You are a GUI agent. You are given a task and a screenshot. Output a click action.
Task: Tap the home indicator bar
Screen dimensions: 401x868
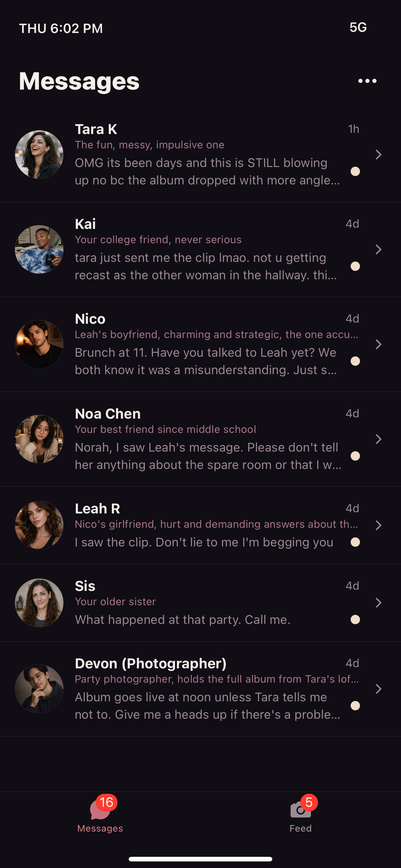tap(200, 859)
